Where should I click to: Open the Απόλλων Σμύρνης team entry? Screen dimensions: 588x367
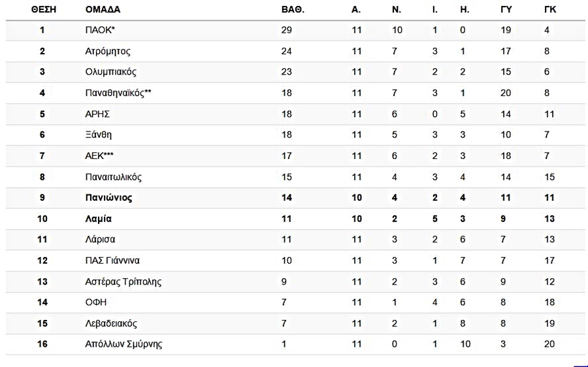point(123,344)
